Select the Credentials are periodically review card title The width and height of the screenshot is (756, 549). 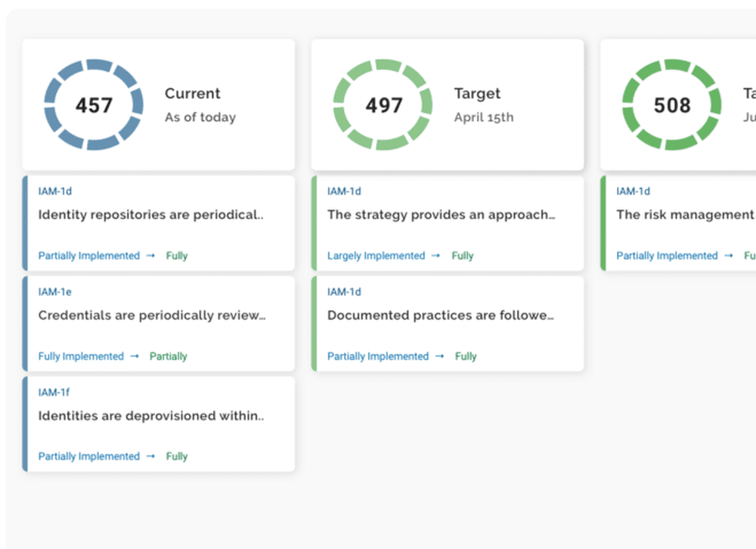click(152, 315)
